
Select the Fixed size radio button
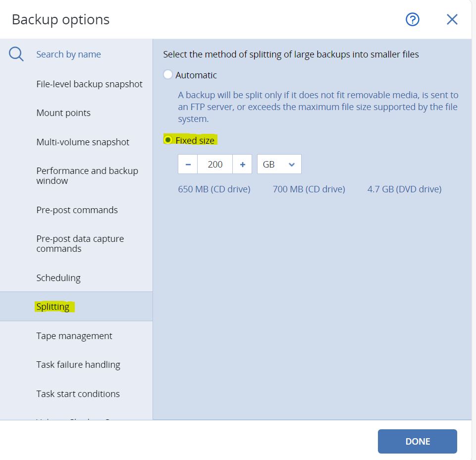click(x=168, y=140)
